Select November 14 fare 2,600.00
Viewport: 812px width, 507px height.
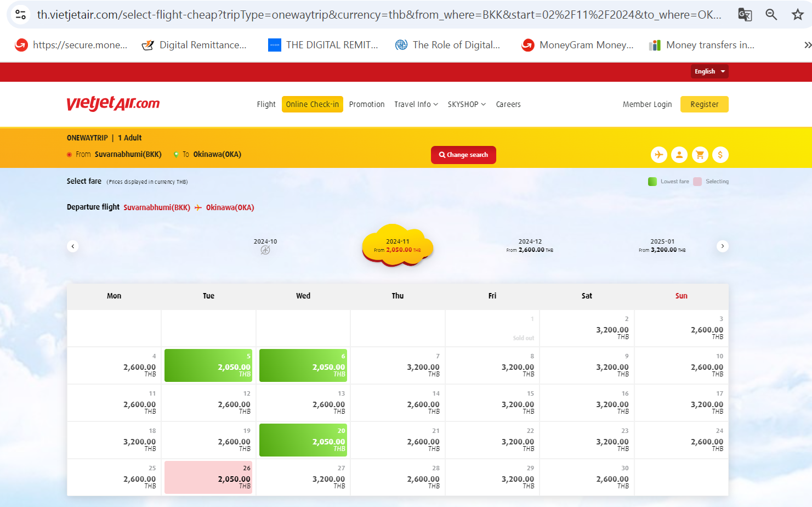398,403
